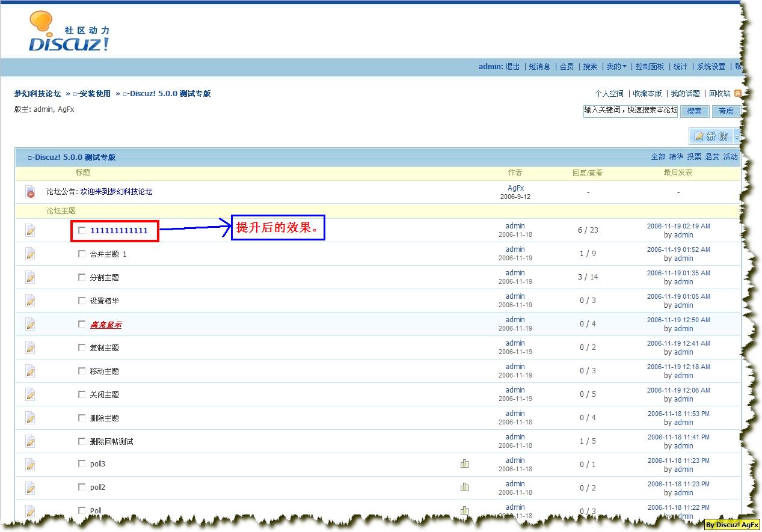Click the thread icon for 合并主题
762x532 pixels.
point(30,254)
